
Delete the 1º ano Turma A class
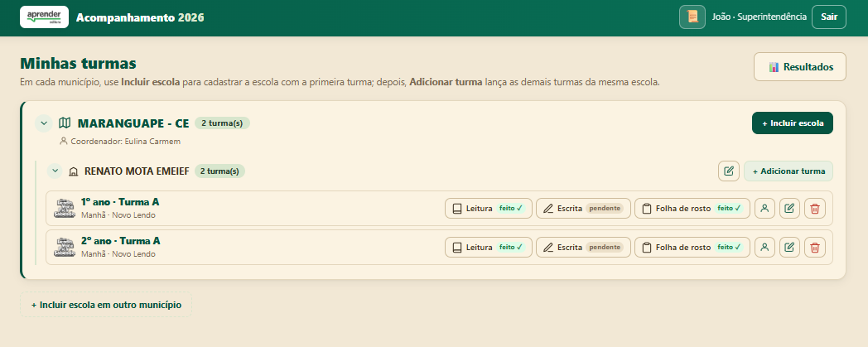coord(814,209)
